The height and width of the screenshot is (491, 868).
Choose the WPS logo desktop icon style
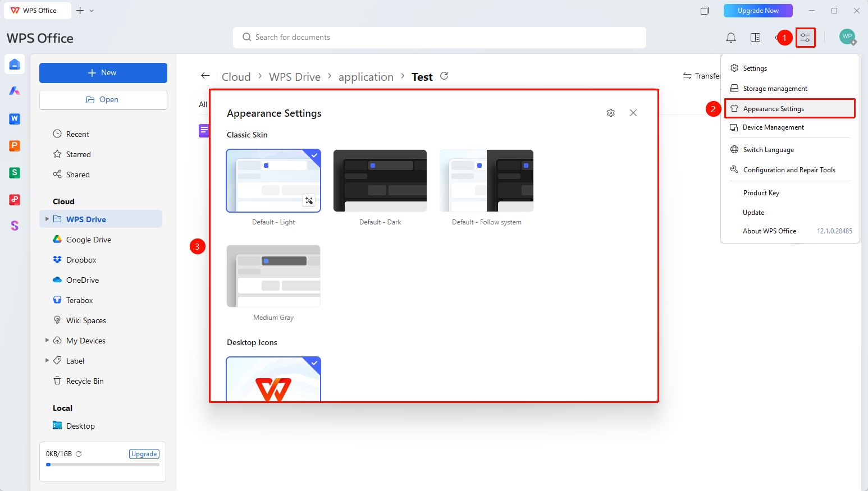(273, 379)
